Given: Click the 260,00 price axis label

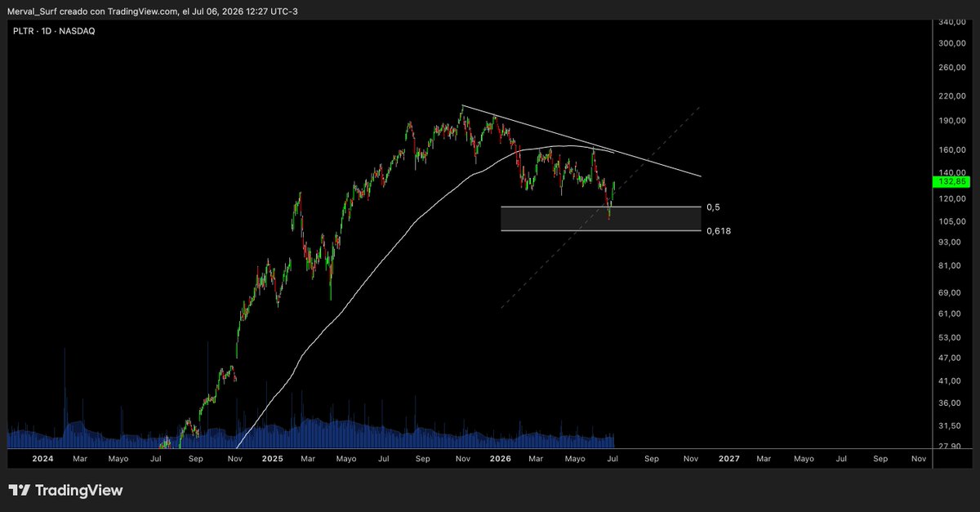Looking at the screenshot, I should [x=951, y=68].
